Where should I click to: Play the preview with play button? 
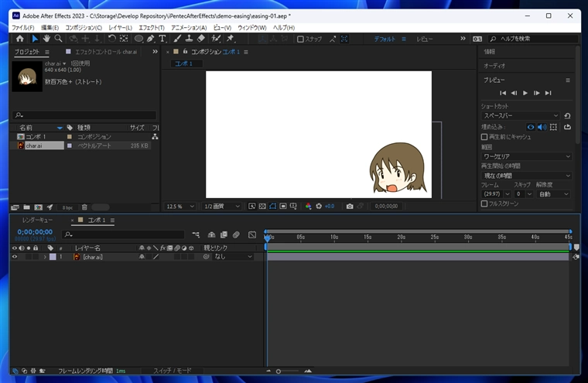coord(525,93)
